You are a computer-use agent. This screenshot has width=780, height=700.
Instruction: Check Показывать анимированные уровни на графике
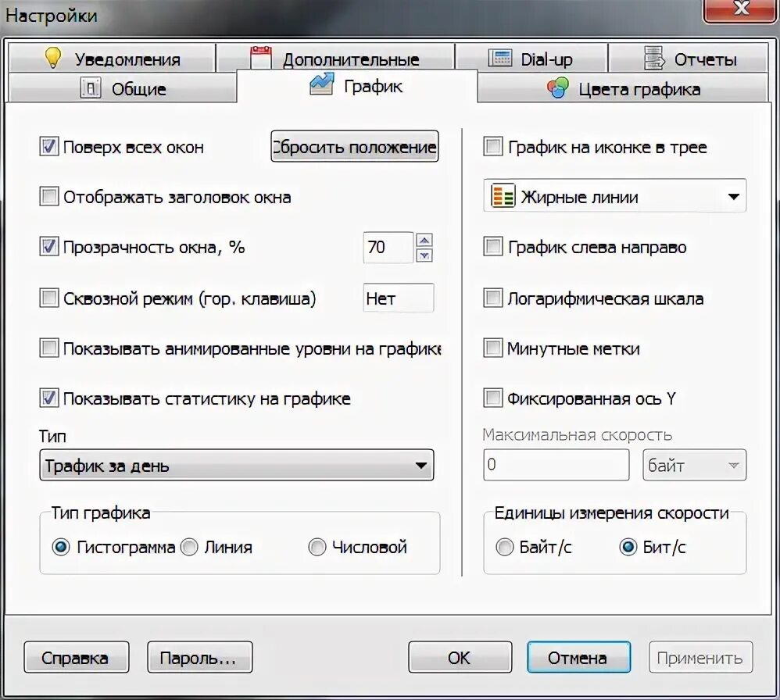click(48, 348)
